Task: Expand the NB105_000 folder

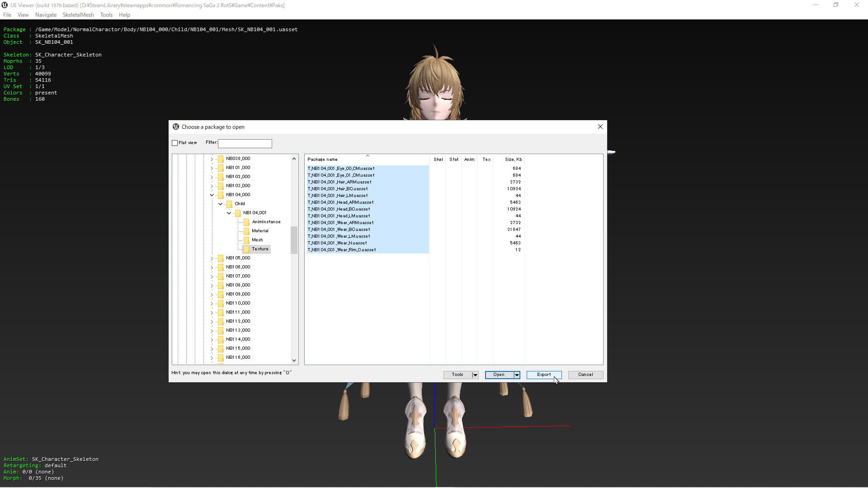Action: [212, 258]
